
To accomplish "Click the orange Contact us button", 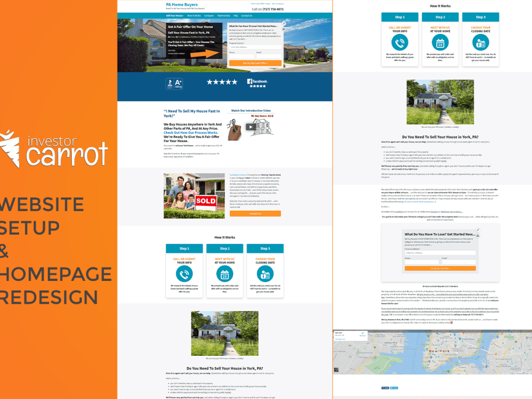I will point(256,213).
